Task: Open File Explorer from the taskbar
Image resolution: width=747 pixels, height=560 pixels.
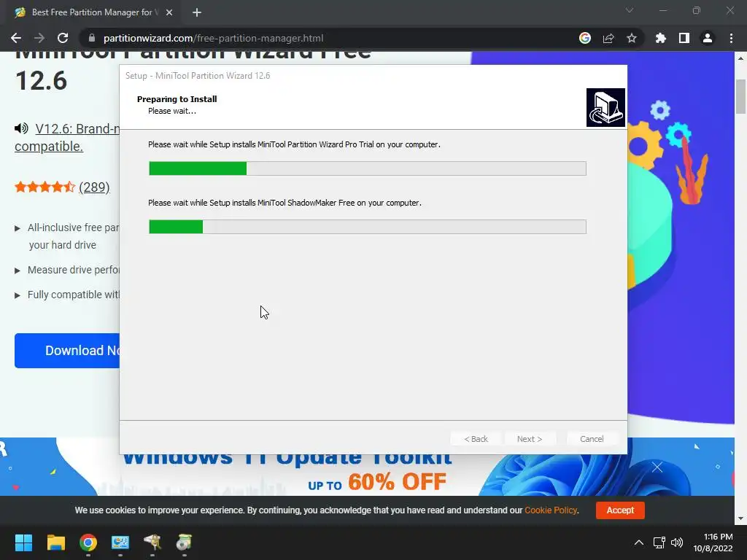Action: (55, 542)
